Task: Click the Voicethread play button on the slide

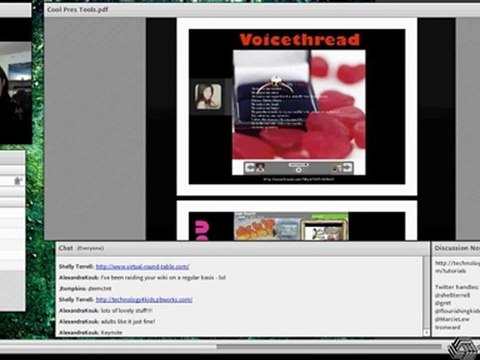Action: (x=299, y=170)
